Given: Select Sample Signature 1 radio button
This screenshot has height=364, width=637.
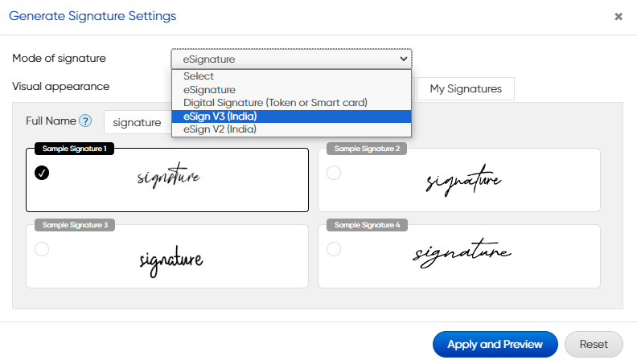Looking at the screenshot, I should coord(43,173).
